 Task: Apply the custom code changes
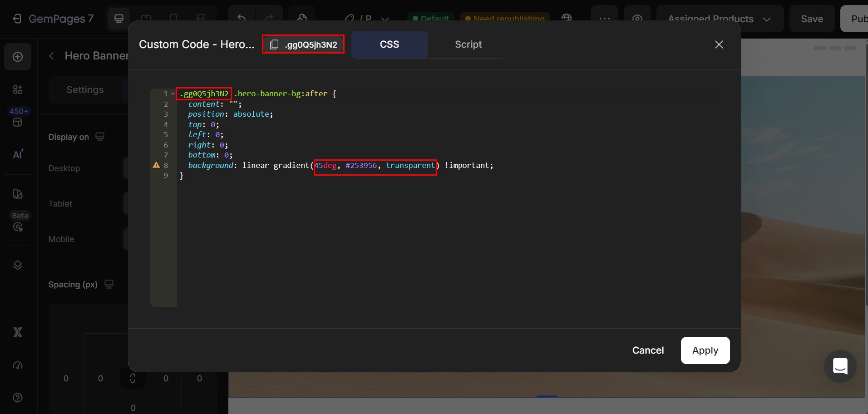(705, 350)
